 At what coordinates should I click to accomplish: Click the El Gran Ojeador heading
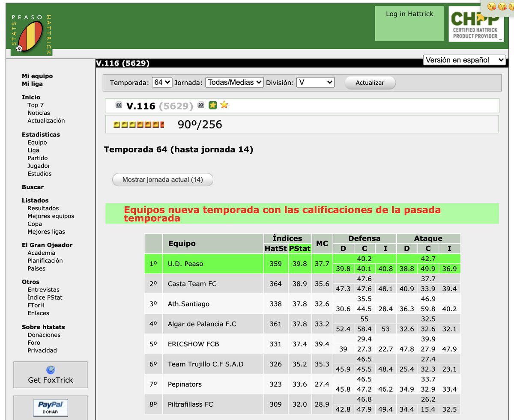47,245
